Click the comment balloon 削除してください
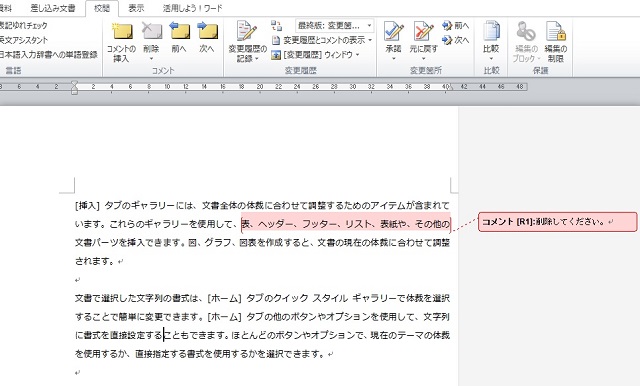Screen dimensions: 640x386 pyautogui.click(x=558, y=222)
